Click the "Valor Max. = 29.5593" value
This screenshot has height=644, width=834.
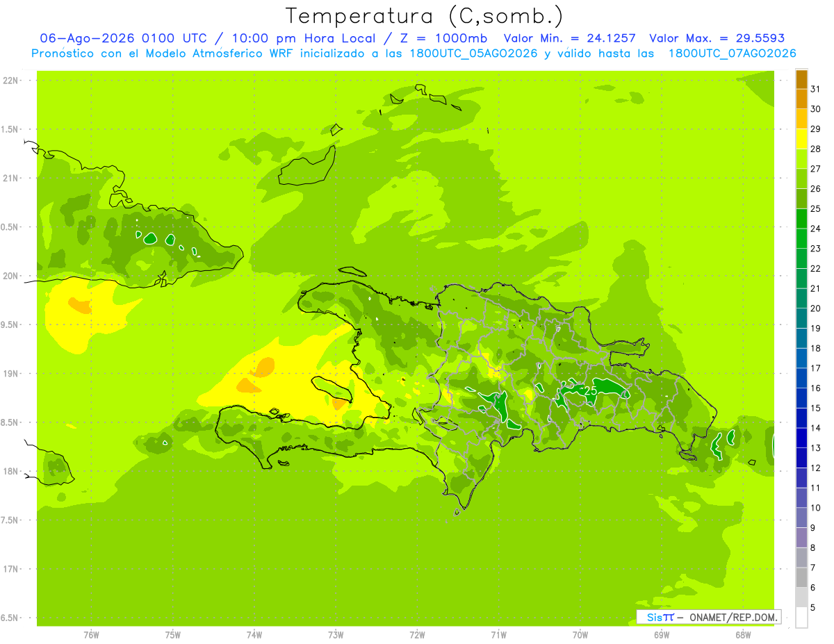click(717, 38)
